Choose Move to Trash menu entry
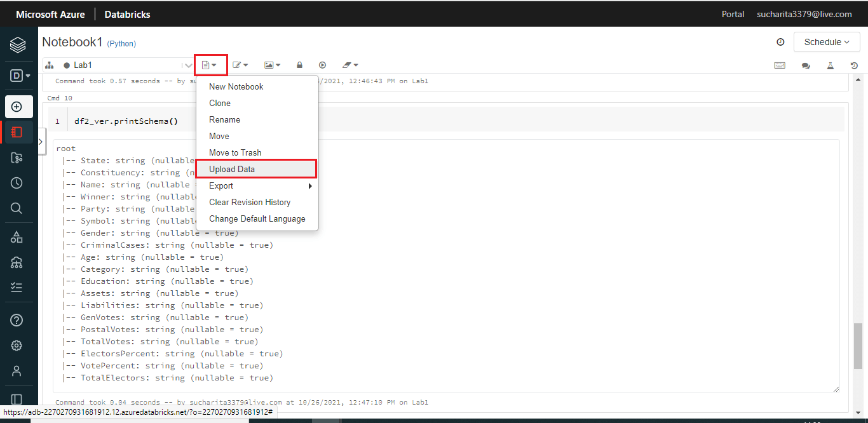This screenshot has width=868, height=423. tap(235, 152)
